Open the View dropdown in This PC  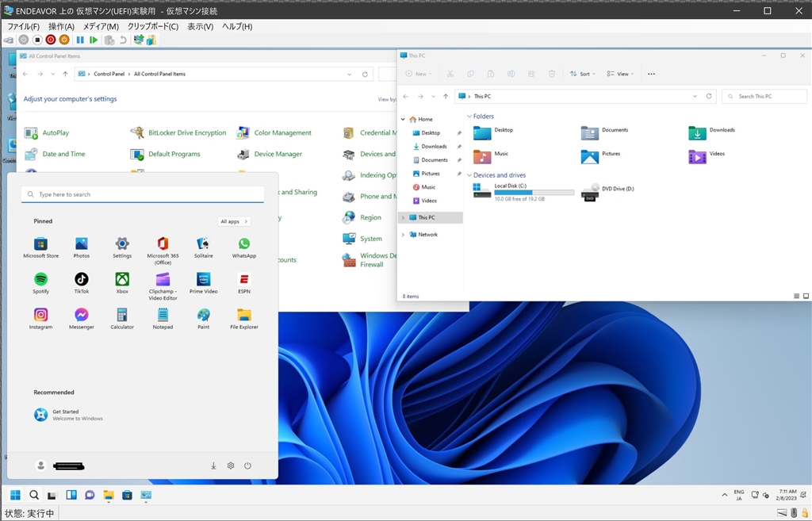coord(620,74)
